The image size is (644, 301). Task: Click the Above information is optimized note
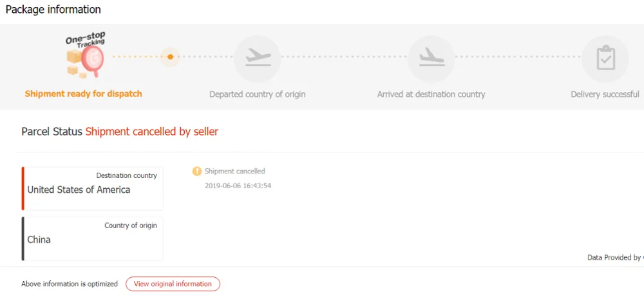70,284
